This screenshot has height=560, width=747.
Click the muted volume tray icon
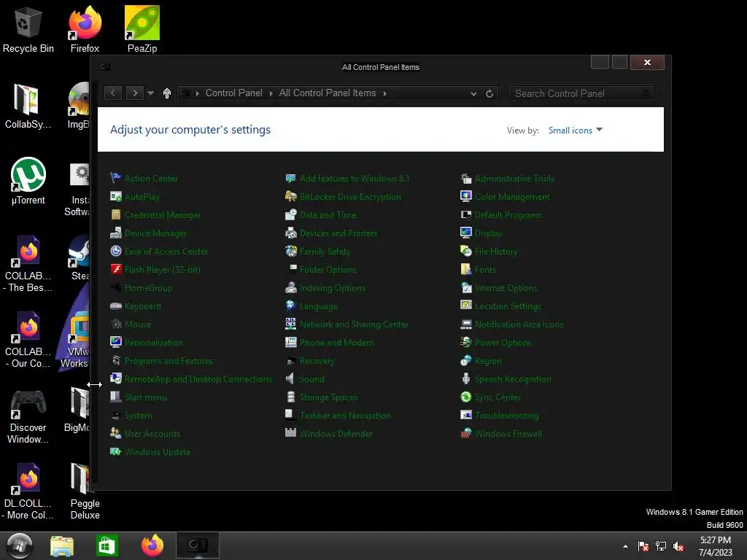(678, 546)
